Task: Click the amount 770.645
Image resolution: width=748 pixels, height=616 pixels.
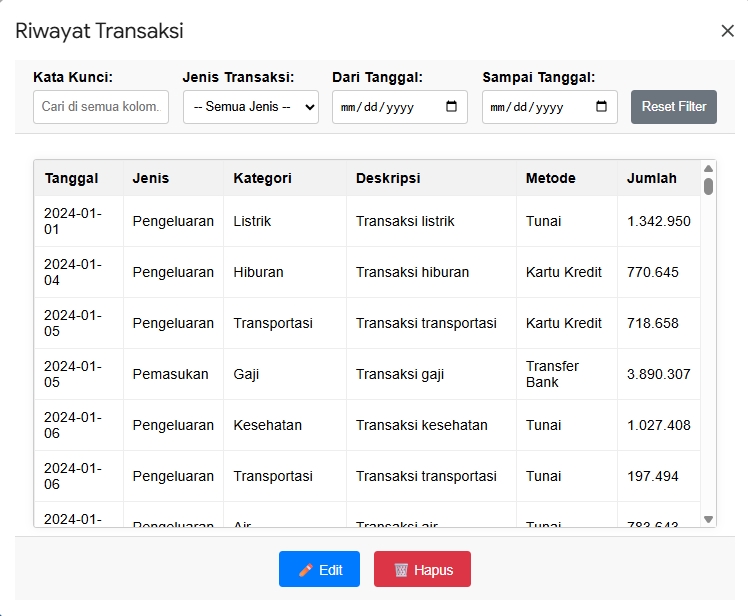Action: pyautogui.click(x=659, y=272)
